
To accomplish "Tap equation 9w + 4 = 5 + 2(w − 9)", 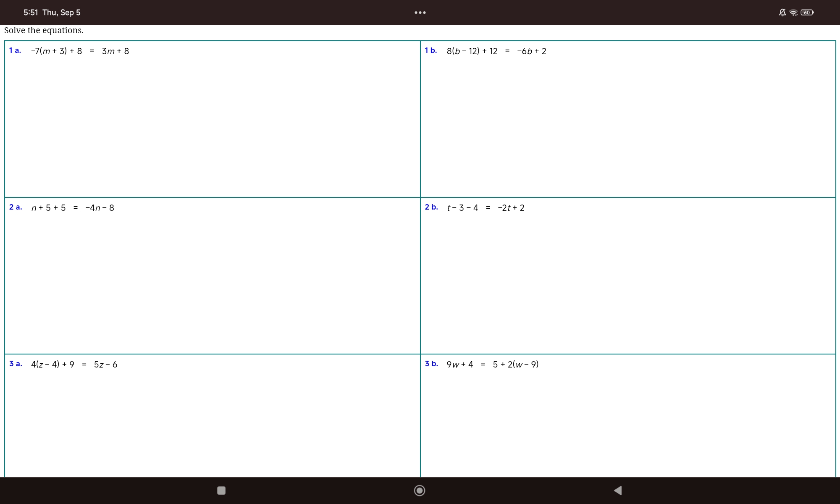I will click(x=493, y=365).
